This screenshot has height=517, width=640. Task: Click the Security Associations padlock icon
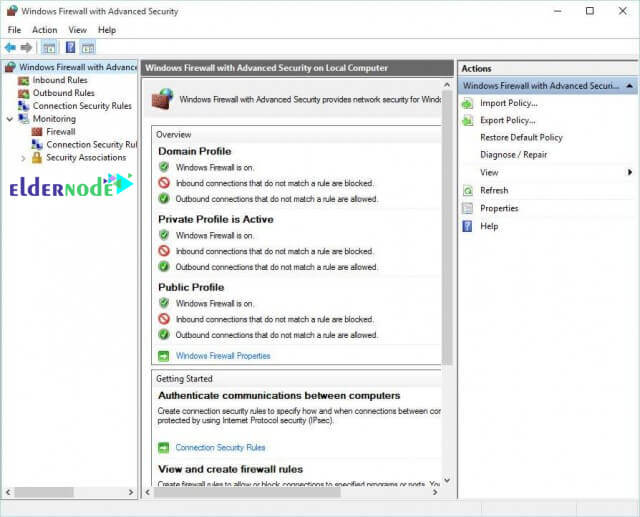tap(37, 158)
